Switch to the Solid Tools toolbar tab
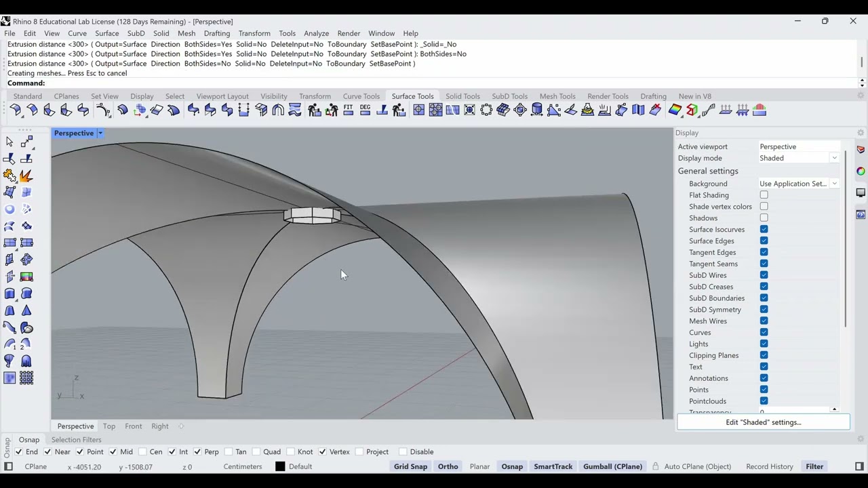 click(x=462, y=96)
